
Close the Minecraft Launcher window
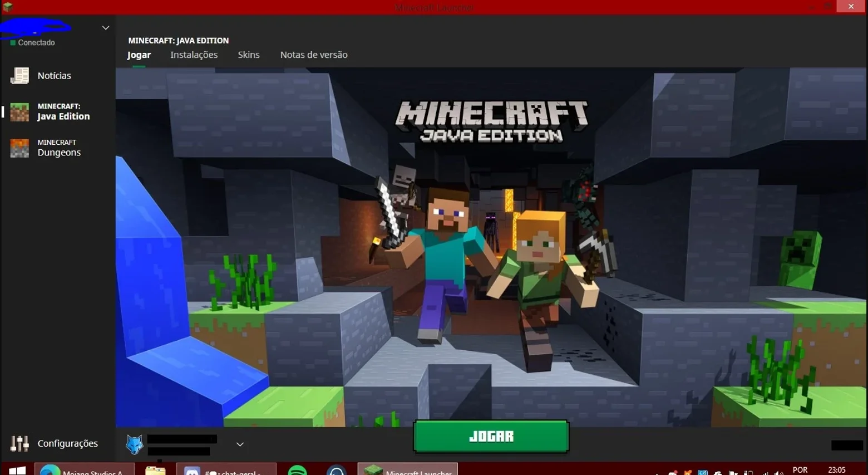pyautogui.click(x=851, y=7)
